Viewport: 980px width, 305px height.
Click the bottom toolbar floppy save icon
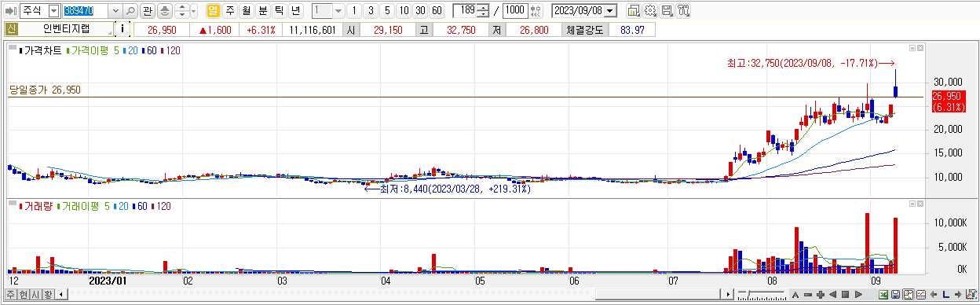point(896,295)
